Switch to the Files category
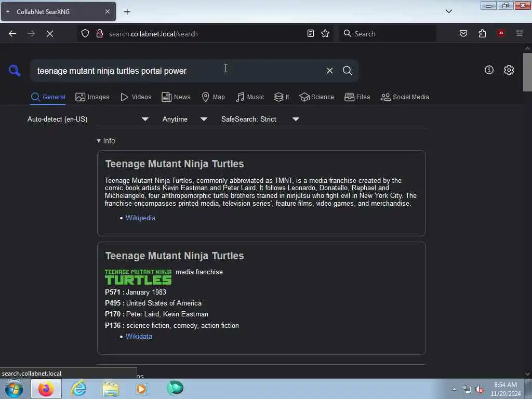532x399 pixels. pos(357,97)
